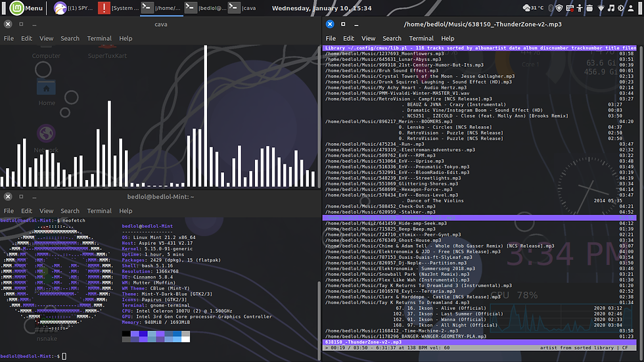Click the panel clock showing Wednesday, January 10
The width and height of the screenshot is (644, 362).
coord(321,9)
